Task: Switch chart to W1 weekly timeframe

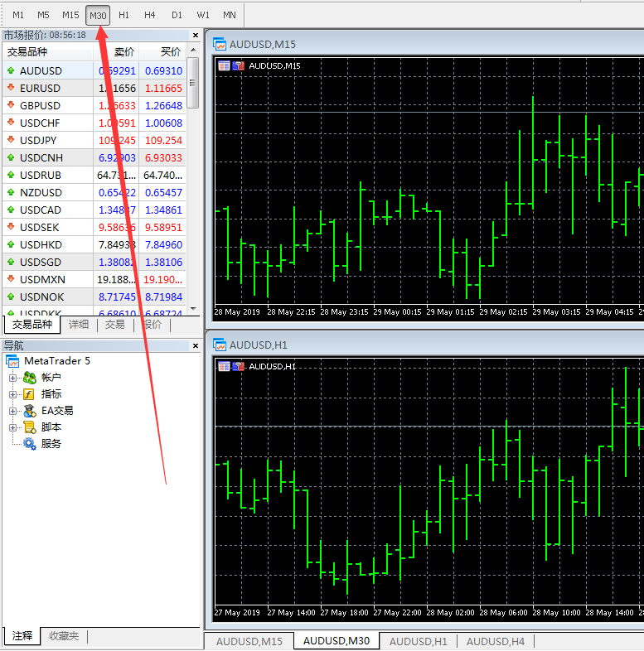Action: pos(203,16)
